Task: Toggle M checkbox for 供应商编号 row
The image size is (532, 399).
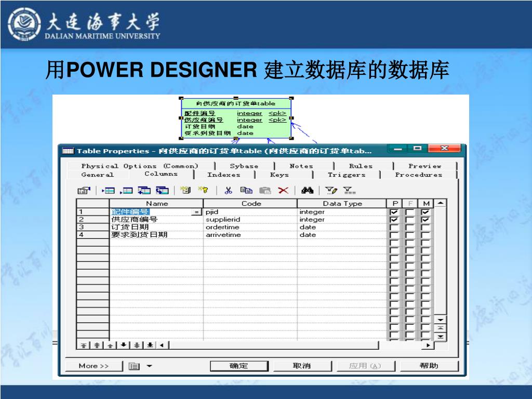Action: tap(425, 220)
